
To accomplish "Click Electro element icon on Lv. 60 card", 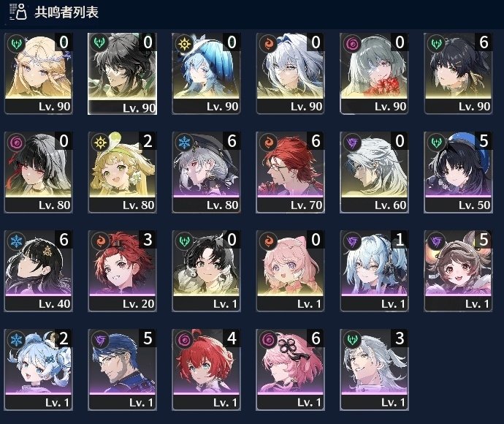I will tap(352, 142).
